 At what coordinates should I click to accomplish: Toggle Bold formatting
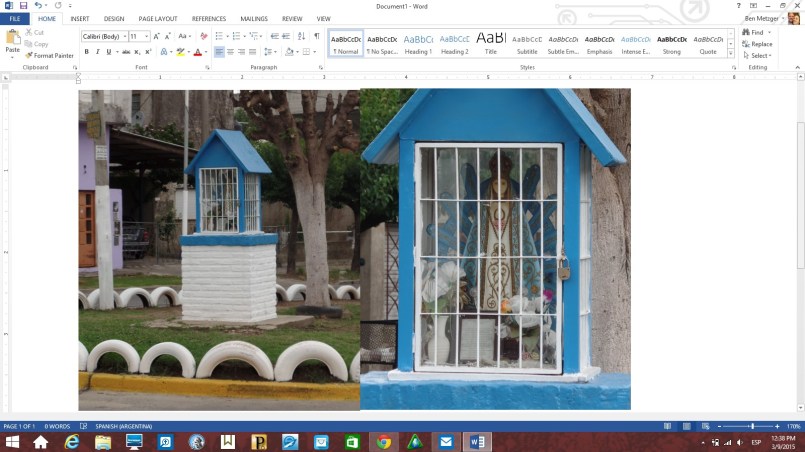point(87,52)
